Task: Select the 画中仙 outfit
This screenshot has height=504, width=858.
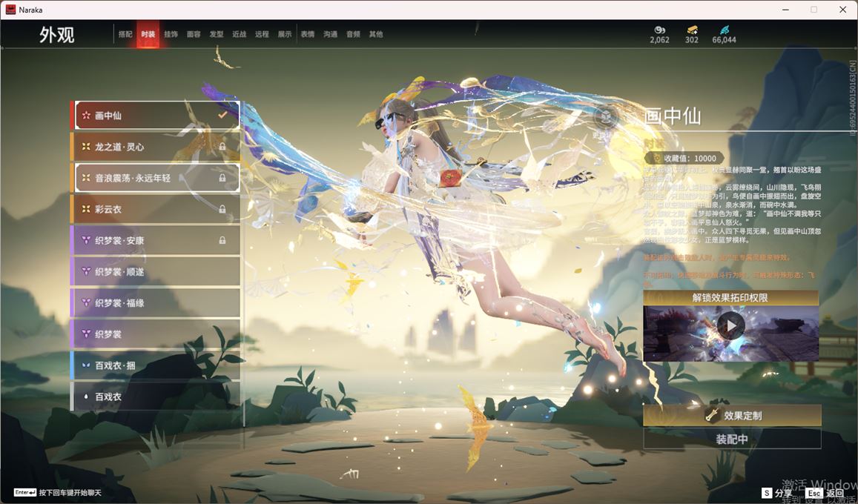Action: (x=156, y=116)
